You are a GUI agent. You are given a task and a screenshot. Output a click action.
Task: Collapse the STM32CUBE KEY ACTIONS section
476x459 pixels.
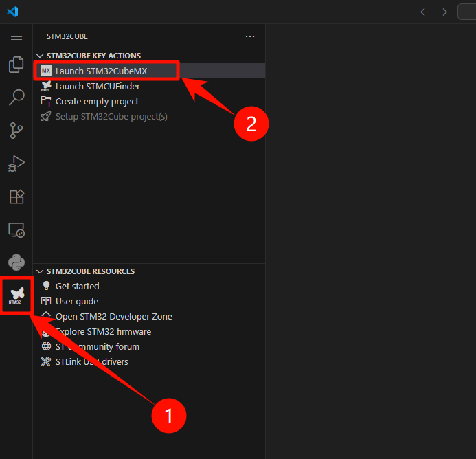[40, 56]
